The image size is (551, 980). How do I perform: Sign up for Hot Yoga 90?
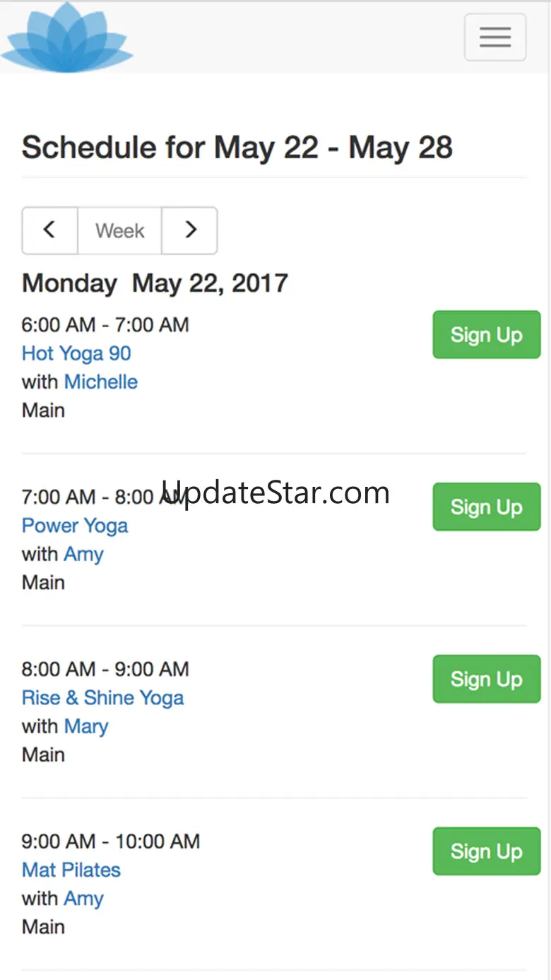(486, 335)
